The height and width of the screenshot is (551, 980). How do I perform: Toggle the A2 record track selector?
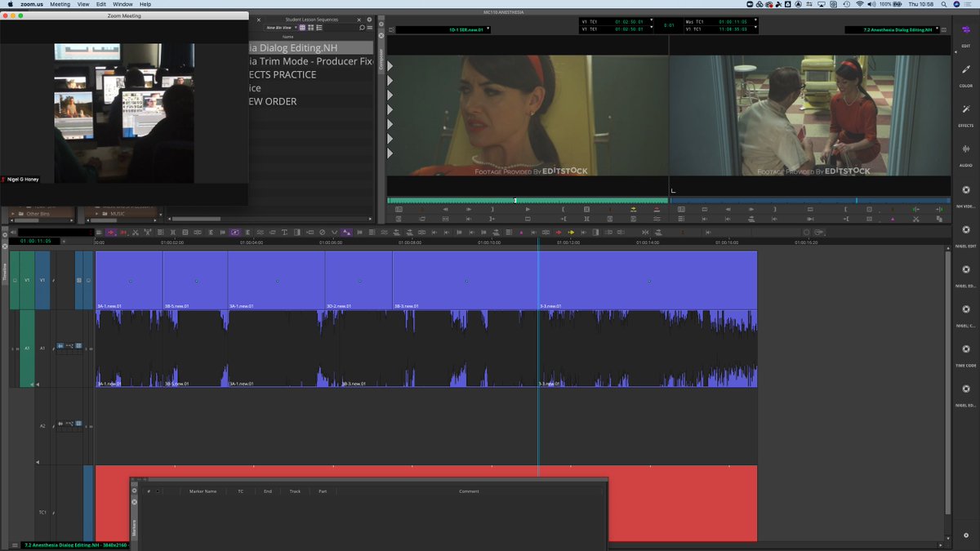pos(42,425)
